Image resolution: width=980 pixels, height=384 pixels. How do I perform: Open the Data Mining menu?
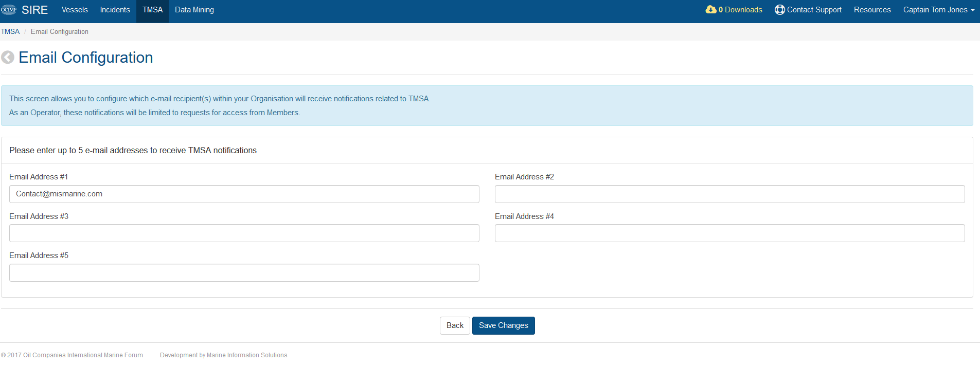(x=194, y=10)
